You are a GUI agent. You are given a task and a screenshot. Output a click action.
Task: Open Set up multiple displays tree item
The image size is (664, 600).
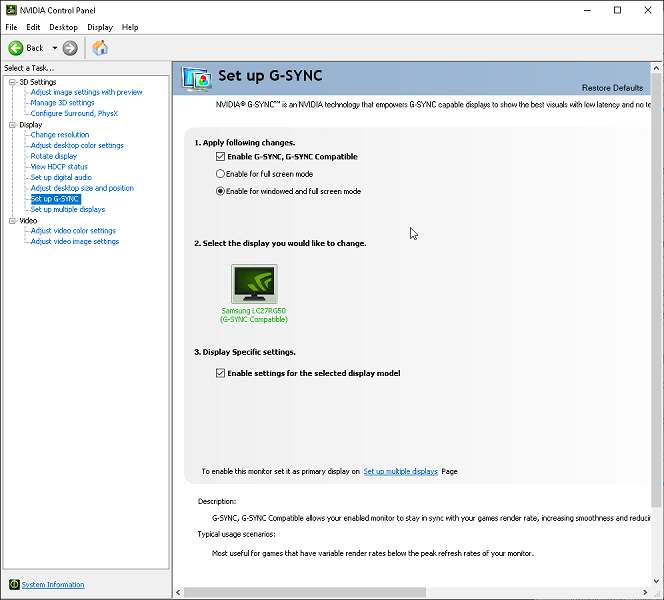point(68,210)
